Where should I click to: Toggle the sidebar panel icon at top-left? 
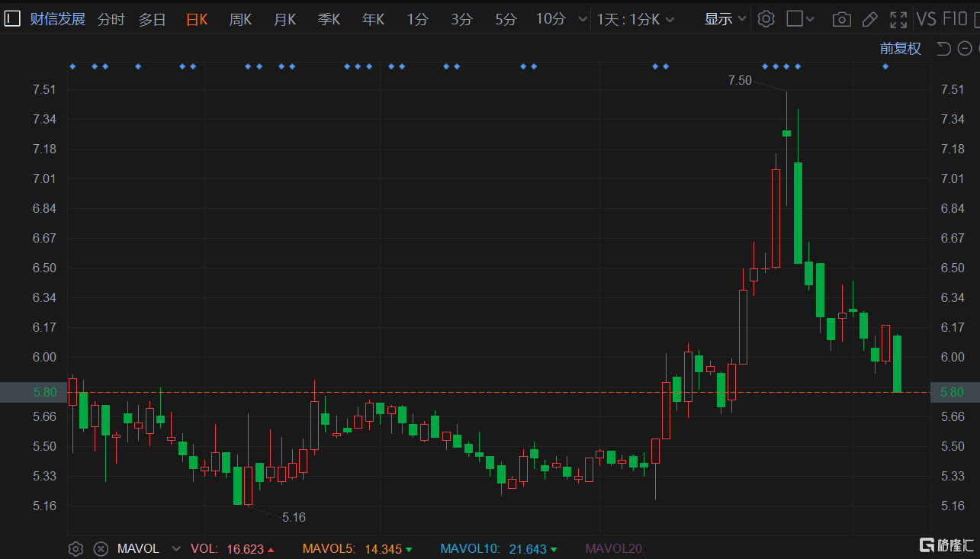pos(12,19)
